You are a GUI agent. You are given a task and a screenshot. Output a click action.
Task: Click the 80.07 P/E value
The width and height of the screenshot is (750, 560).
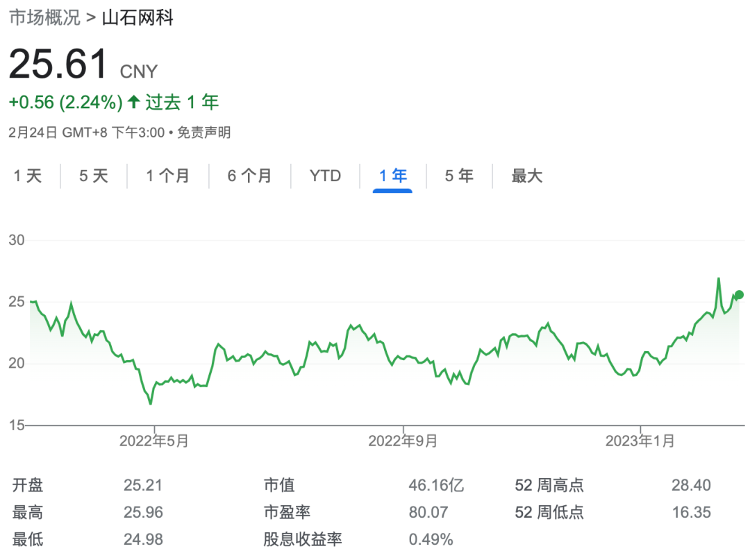(x=428, y=512)
